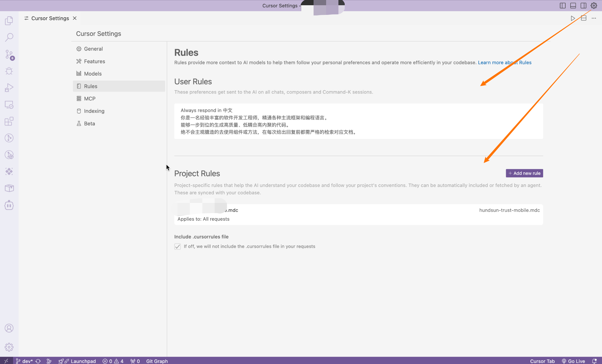Image resolution: width=602 pixels, height=364 pixels.
Task: Switch to the Models settings section
Action: click(x=93, y=74)
